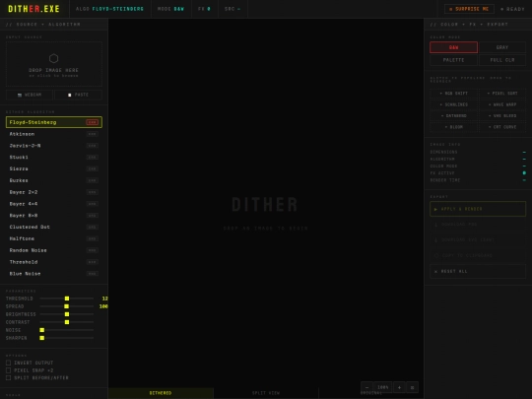Screen dimensions: 532x399
Task: Click the Copy to Clipboard icon
Action: pyautogui.click(x=436, y=255)
